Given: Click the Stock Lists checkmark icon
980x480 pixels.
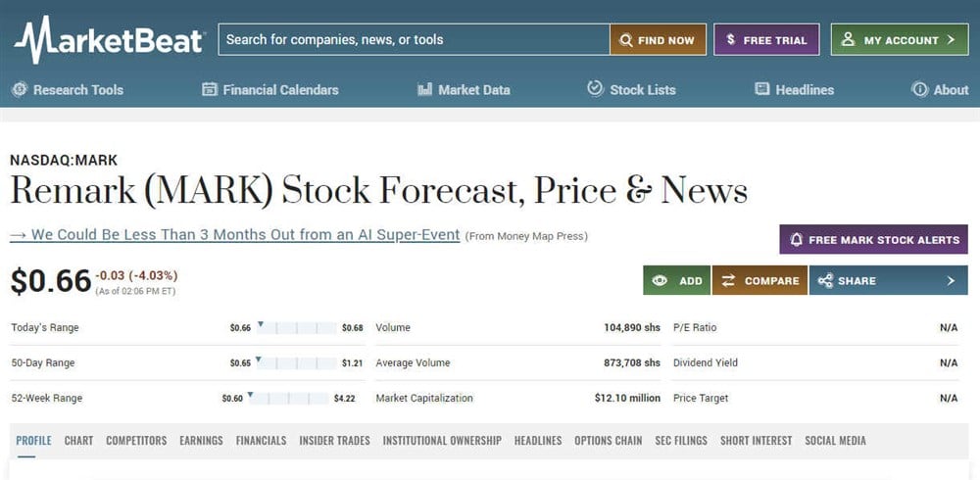Looking at the screenshot, I should 595,89.
